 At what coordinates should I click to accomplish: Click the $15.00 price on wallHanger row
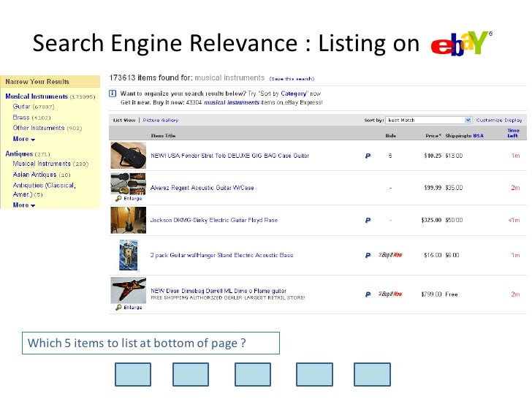tap(433, 255)
